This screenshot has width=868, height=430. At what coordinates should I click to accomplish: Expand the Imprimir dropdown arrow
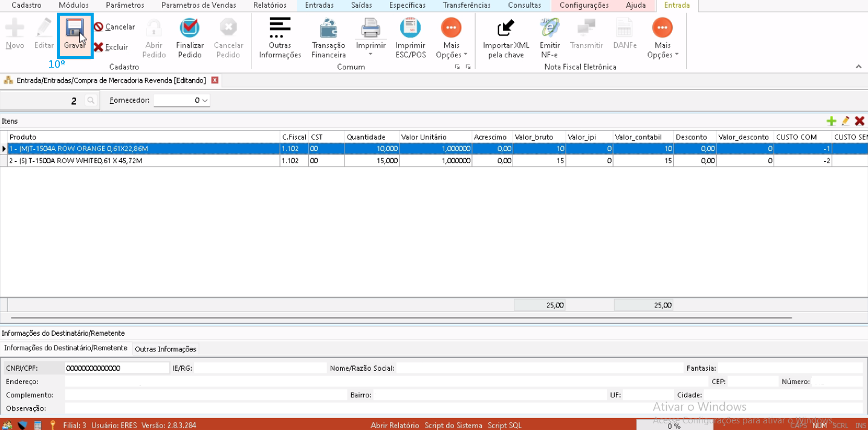pyautogui.click(x=371, y=55)
